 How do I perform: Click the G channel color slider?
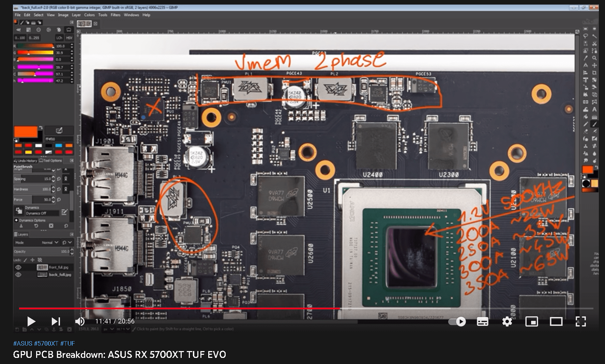[35, 52]
